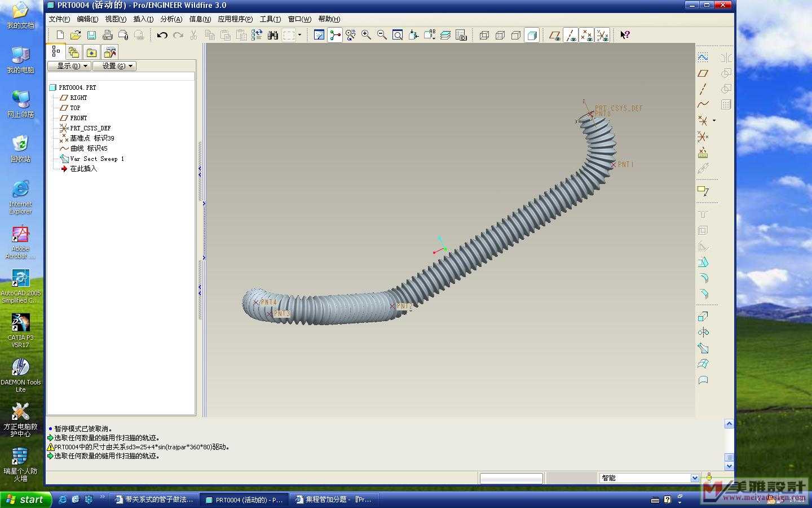Screen dimensions: 812x508
Task: Select the Boundary Blend tool
Action: (703, 364)
